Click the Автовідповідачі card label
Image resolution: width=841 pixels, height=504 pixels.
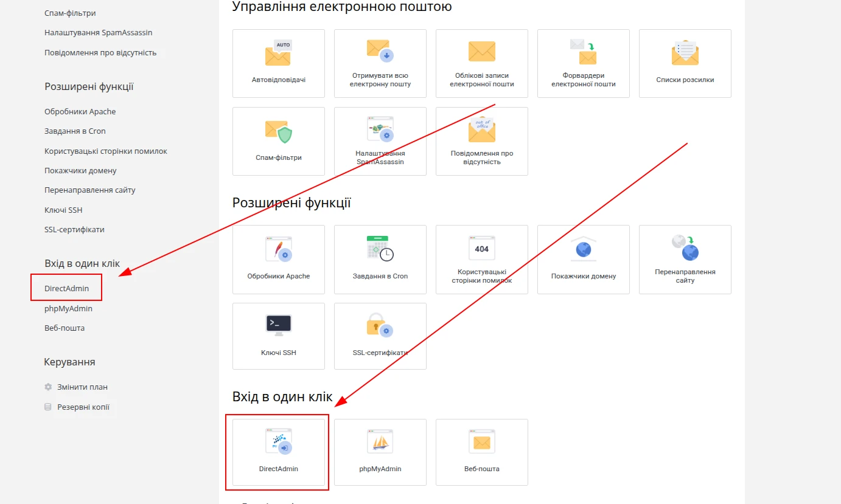point(279,80)
